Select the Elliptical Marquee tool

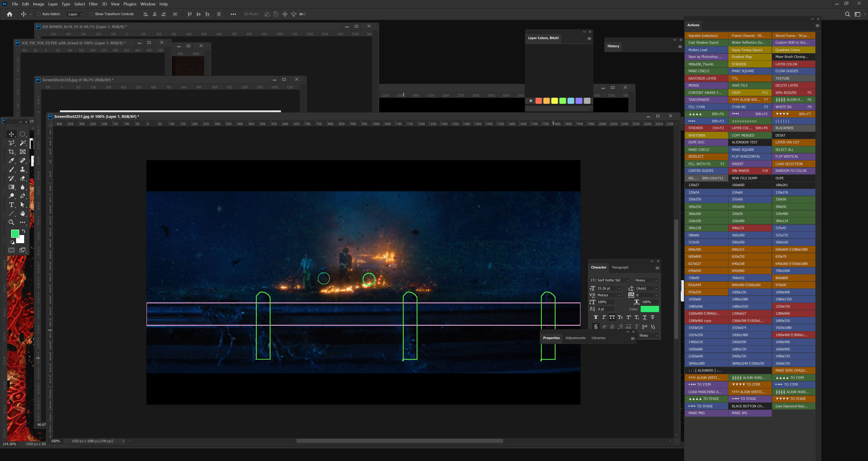coord(23,134)
